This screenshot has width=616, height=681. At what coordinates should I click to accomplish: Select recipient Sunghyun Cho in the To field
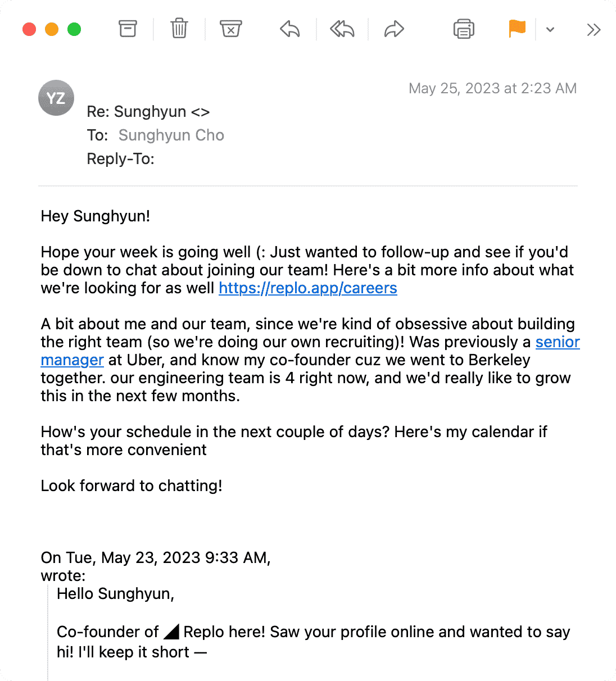tap(171, 135)
